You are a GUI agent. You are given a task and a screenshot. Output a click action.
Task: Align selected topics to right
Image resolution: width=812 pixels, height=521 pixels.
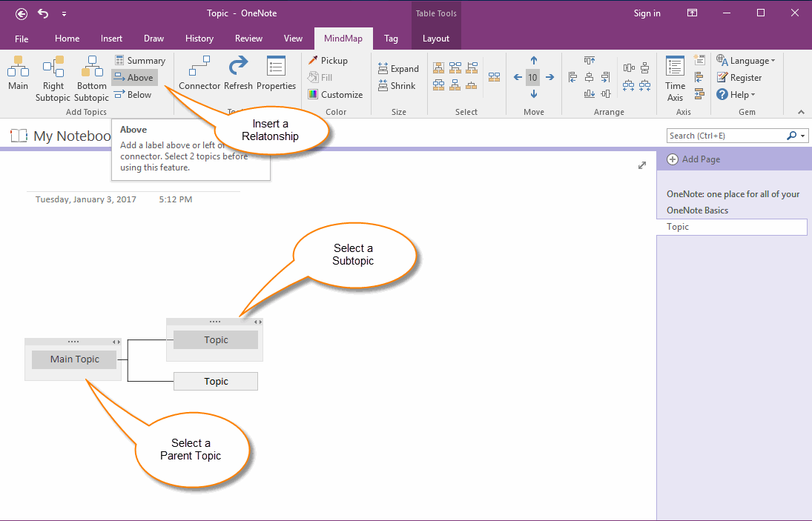click(x=605, y=78)
